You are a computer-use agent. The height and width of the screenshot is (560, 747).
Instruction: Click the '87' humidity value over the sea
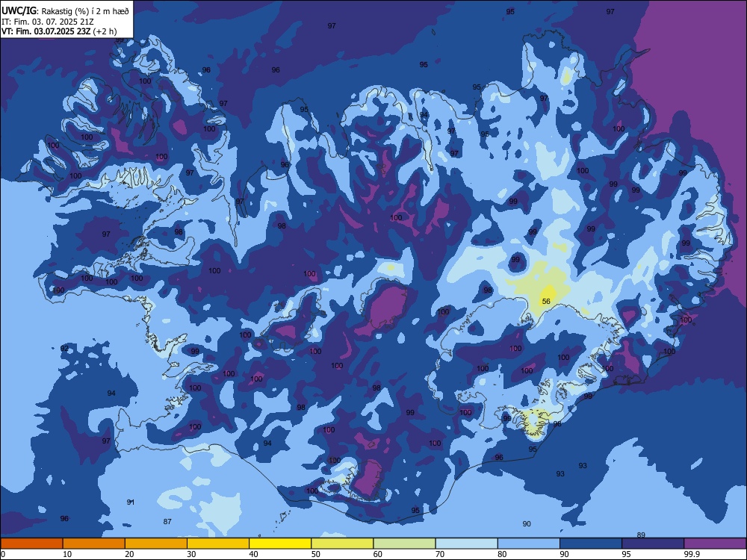coord(167,521)
